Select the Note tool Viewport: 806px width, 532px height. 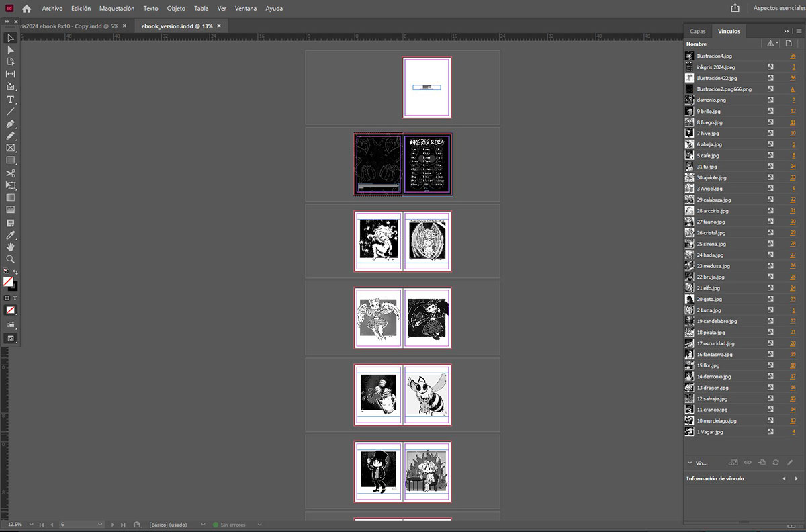point(11,222)
